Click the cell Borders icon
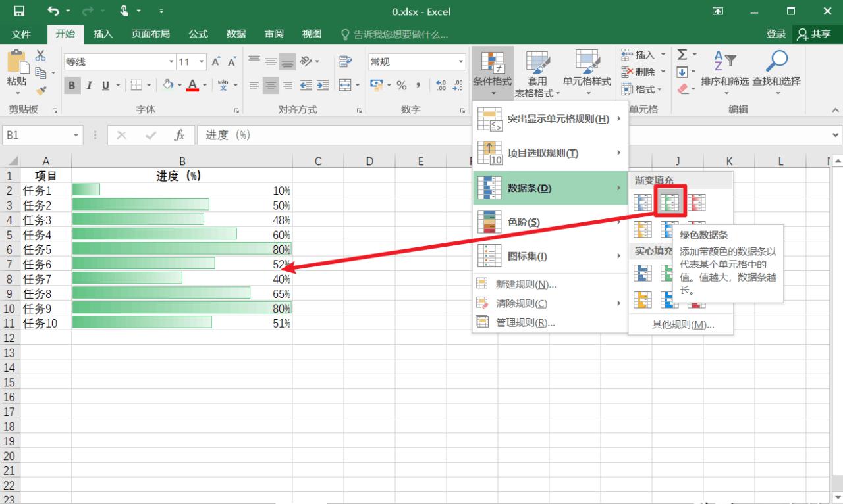Image resolution: width=843 pixels, height=504 pixels. pyautogui.click(x=136, y=85)
